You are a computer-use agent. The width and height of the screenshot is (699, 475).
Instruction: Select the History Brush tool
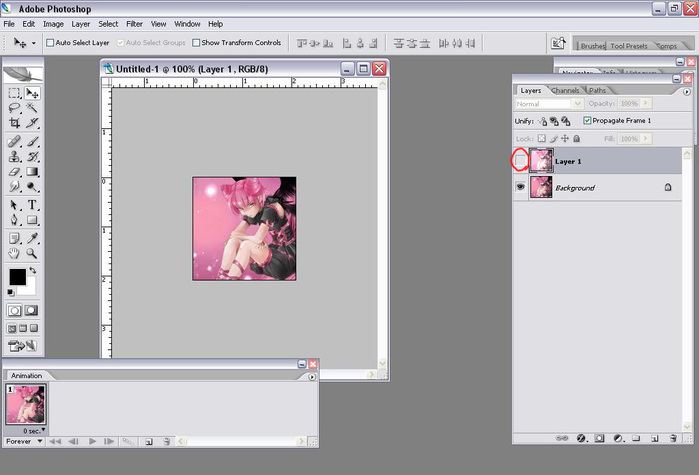tap(32, 157)
